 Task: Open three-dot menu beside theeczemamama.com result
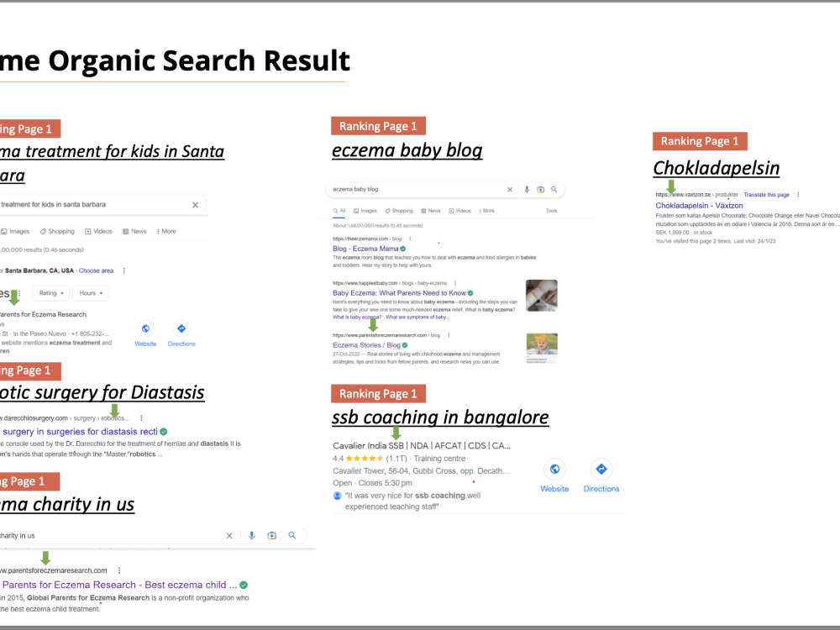click(411, 239)
